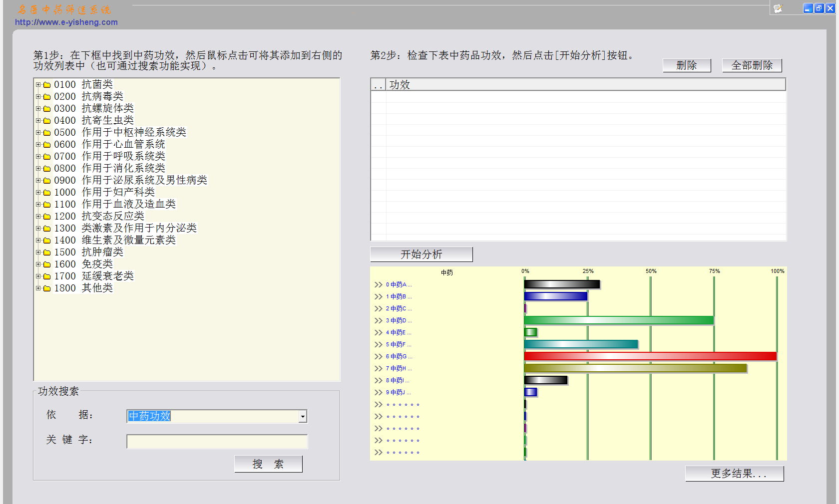Select the 1000 作用于妇产科类 tree label

point(104,192)
